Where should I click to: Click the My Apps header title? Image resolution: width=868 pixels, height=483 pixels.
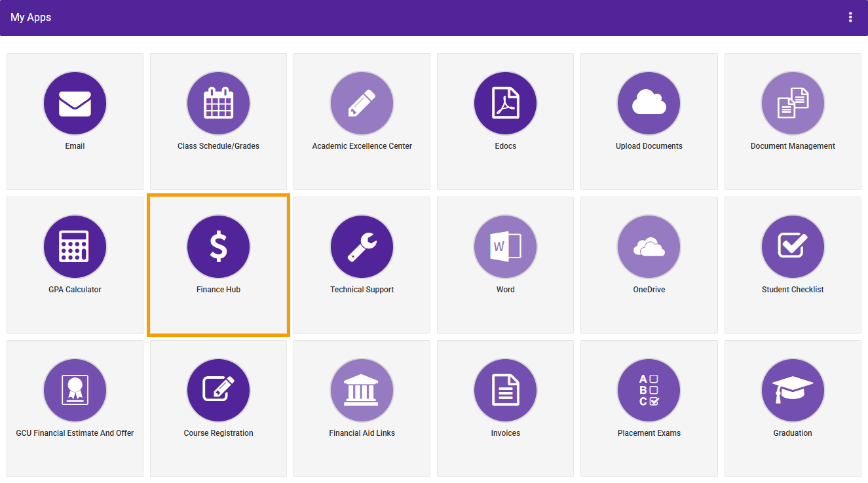click(x=31, y=18)
